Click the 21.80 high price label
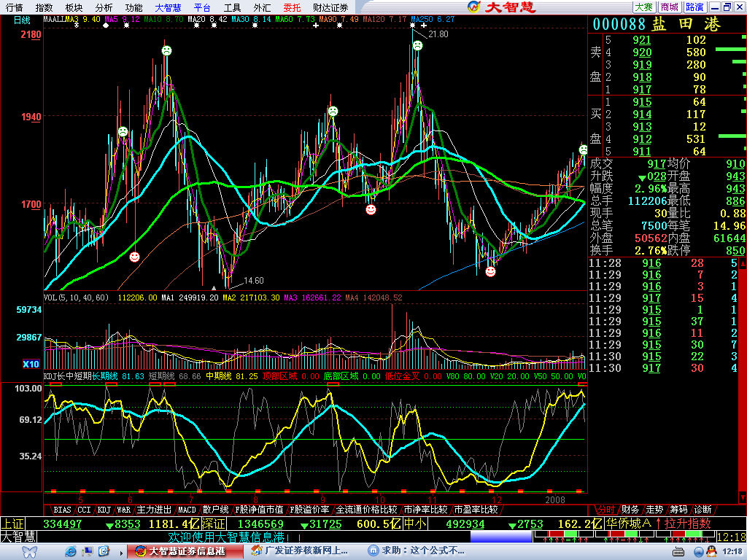This screenshot has width=747, height=560. pos(438,34)
